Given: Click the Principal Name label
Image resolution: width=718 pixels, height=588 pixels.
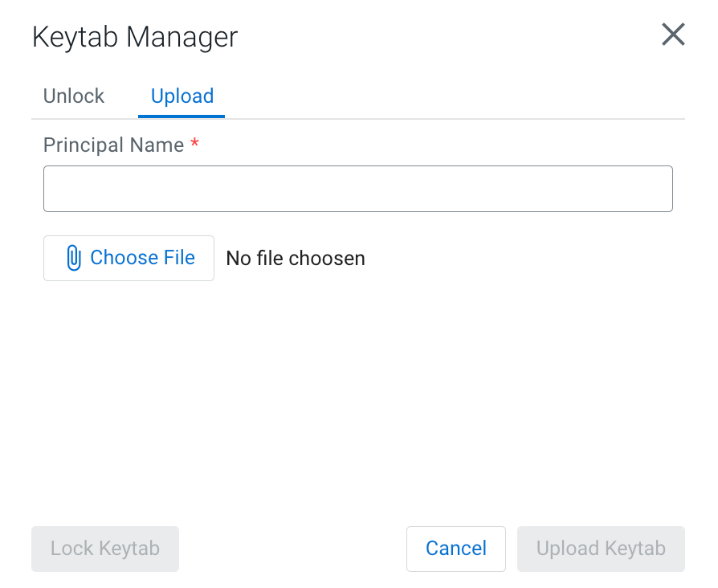Looking at the screenshot, I should click(113, 145).
